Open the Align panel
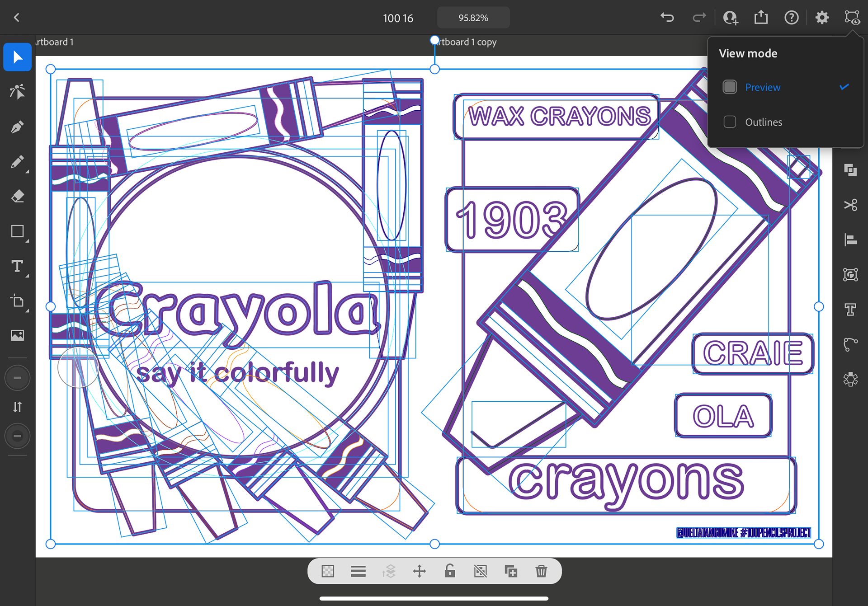The height and width of the screenshot is (606, 868). click(850, 240)
